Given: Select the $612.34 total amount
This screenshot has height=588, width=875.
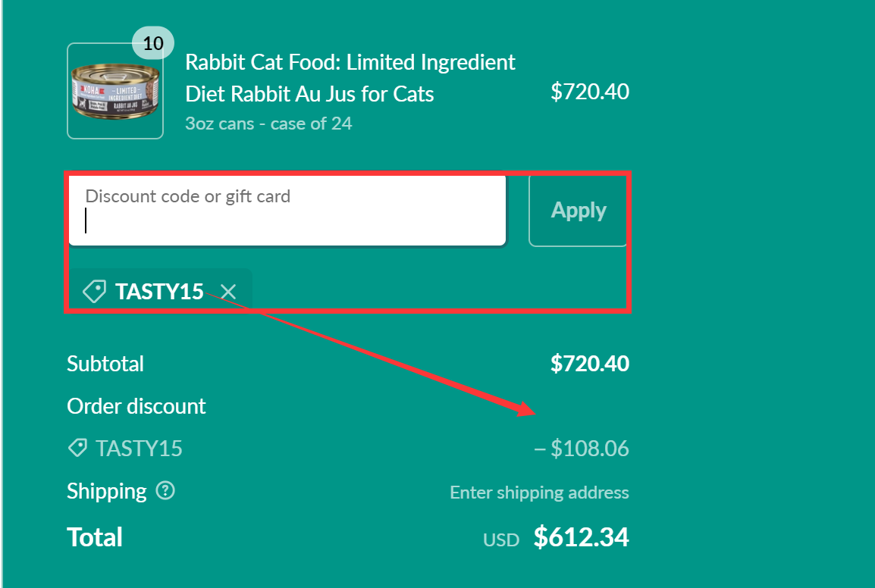Looking at the screenshot, I should click(582, 536).
